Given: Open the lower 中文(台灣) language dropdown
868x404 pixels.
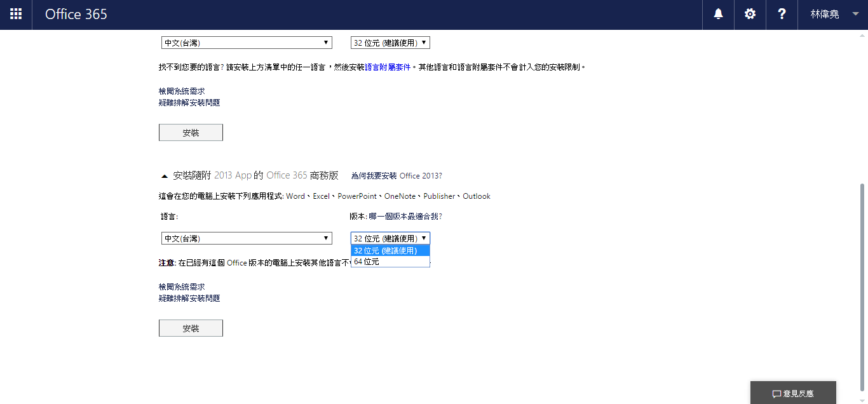Looking at the screenshot, I should 247,238.
